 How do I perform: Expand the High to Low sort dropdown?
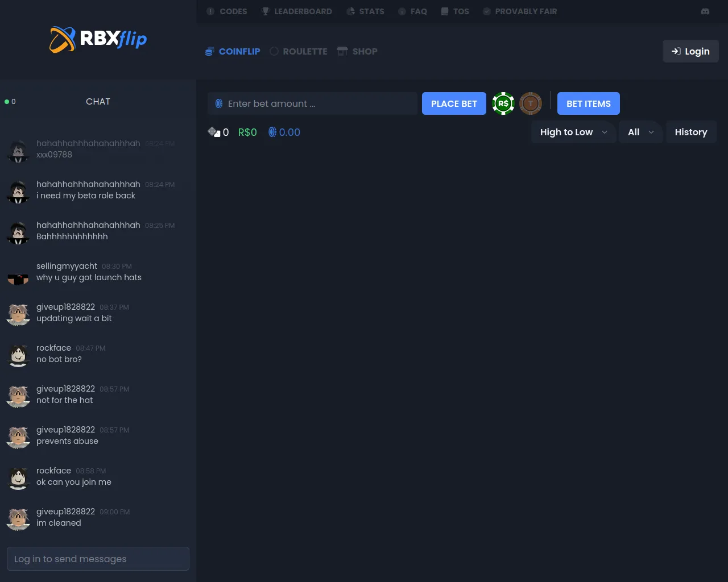coord(573,132)
